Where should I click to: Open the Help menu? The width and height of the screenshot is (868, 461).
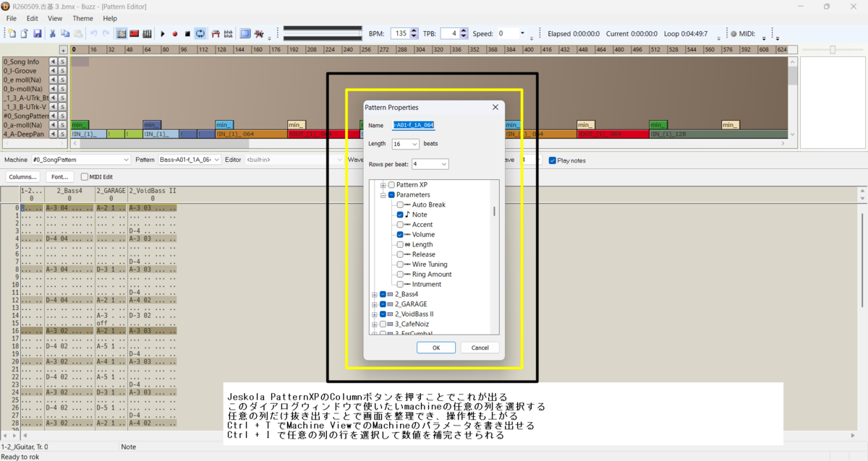[x=110, y=18]
